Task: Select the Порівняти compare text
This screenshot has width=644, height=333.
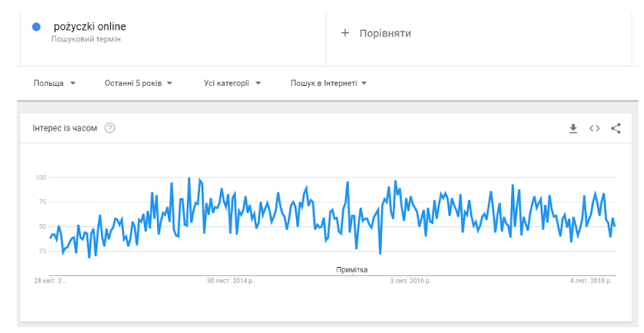Action: click(x=384, y=33)
